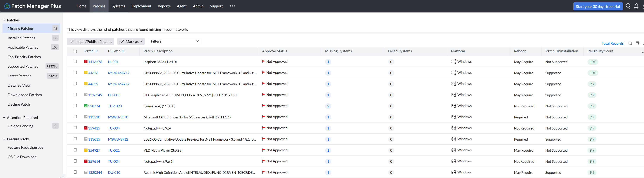Check the box for Notepad++ (8.9.6) row

tap(75, 128)
